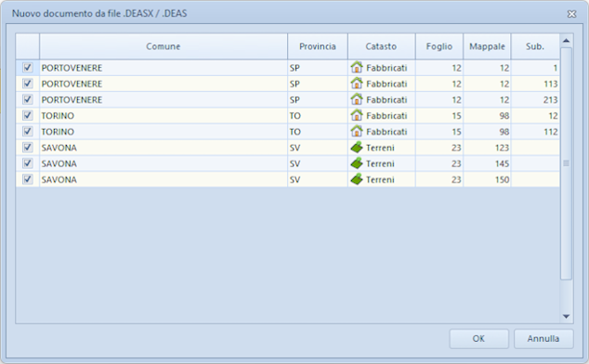The width and height of the screenshot is (589, 364).
Task: Toggle checkbox for SAVONA mappale 150 row
Action: point(28,179)
